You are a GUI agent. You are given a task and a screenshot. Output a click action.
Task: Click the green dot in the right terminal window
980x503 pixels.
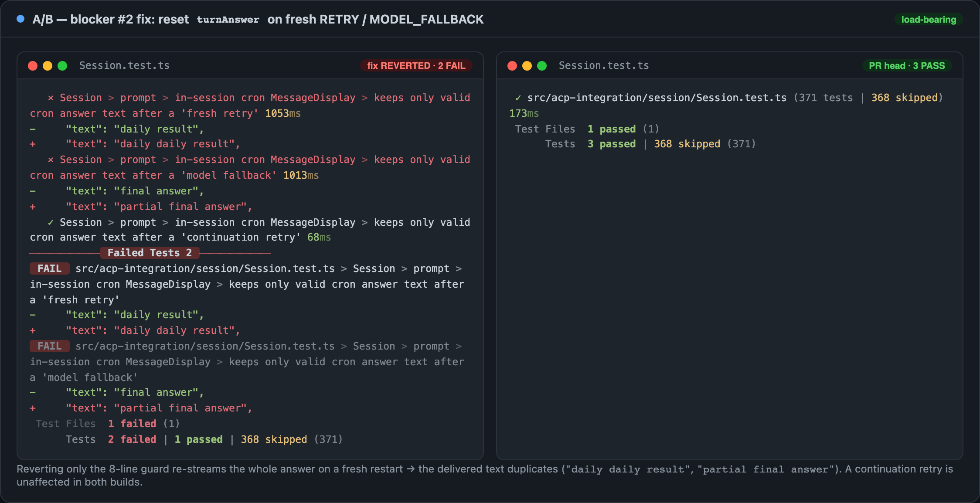click(542, 66)
